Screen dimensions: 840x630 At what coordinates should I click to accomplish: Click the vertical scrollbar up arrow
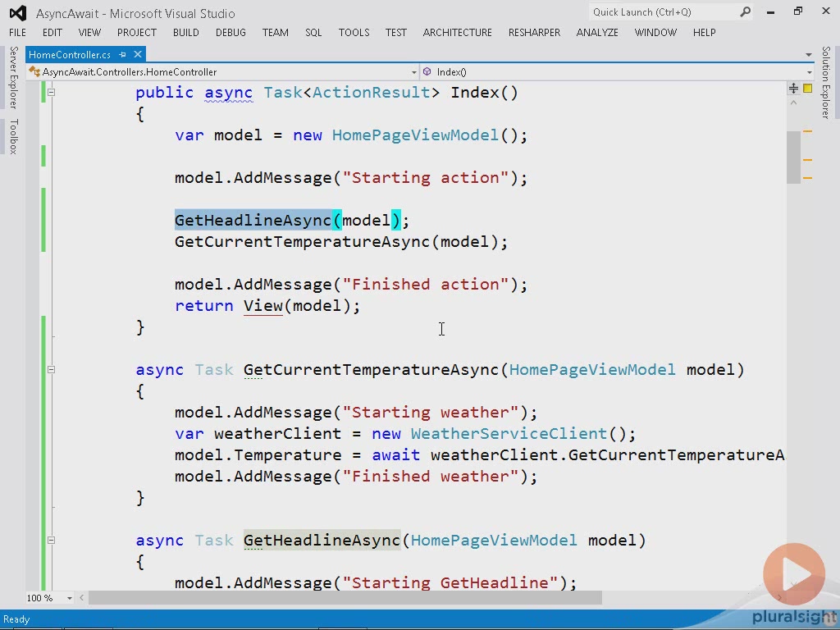coord(793,103)
